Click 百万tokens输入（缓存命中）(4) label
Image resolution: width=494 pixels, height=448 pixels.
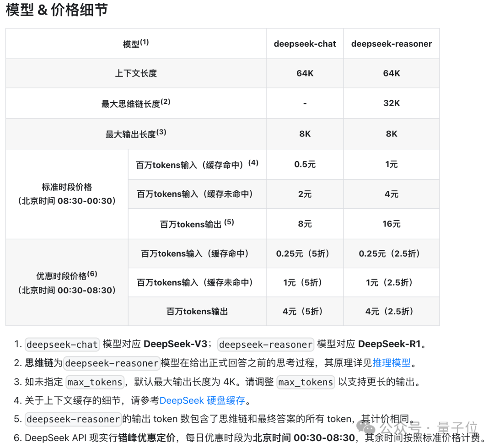coord(197,164)
